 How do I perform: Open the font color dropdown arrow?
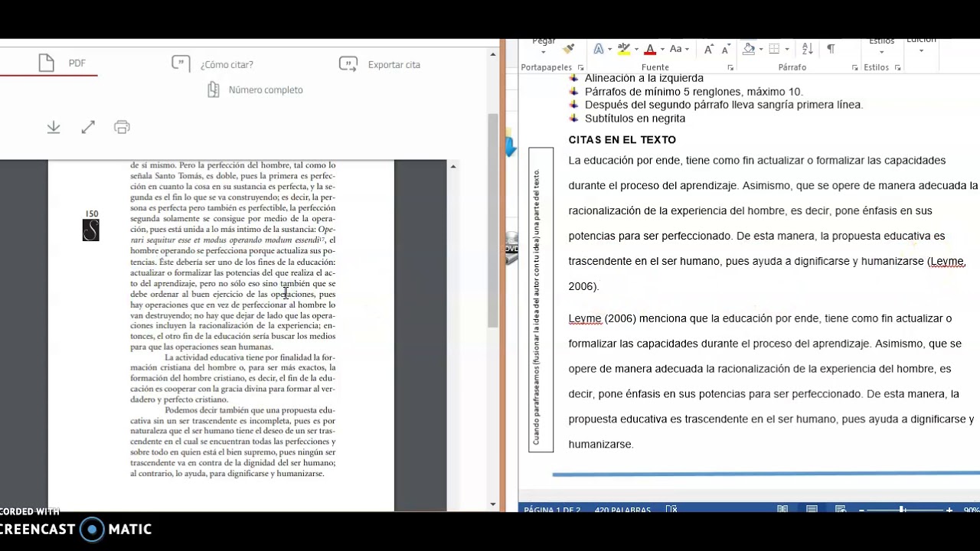(x=661, y=50)
